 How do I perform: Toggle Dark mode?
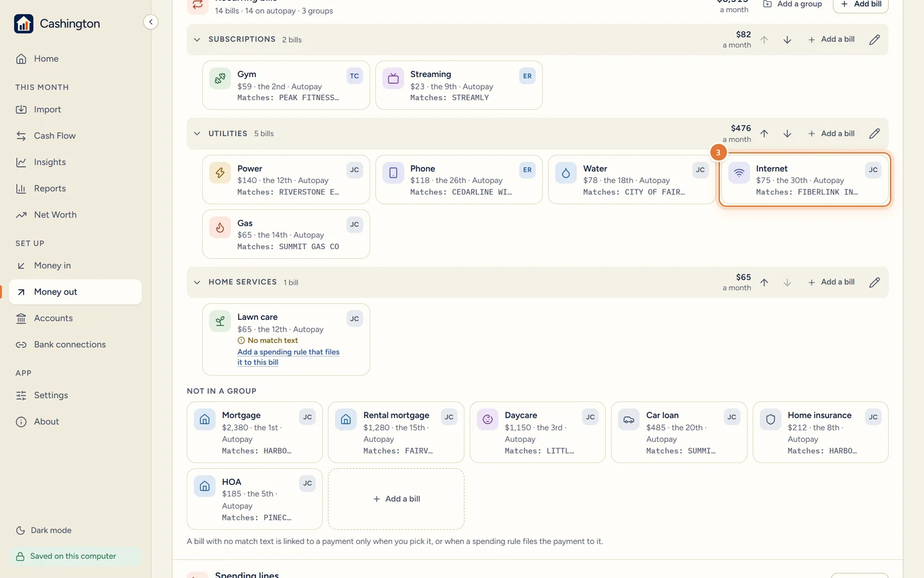(x=44, y=530)
